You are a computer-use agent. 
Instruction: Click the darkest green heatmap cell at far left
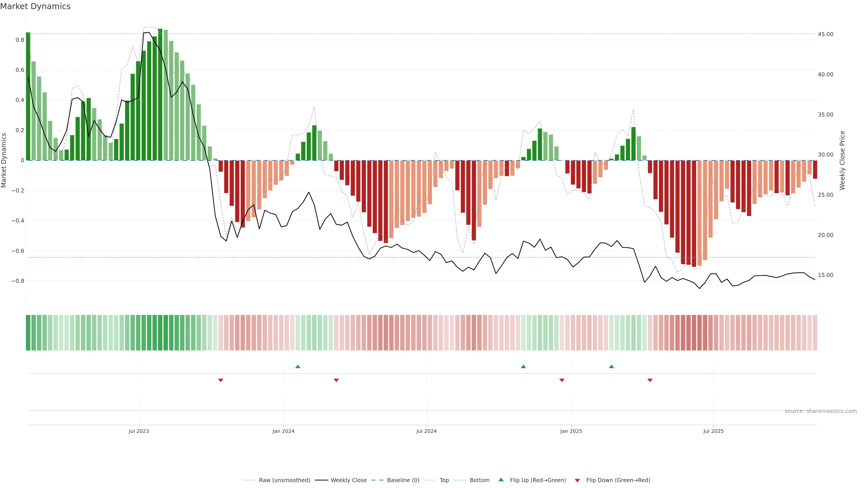28,332
